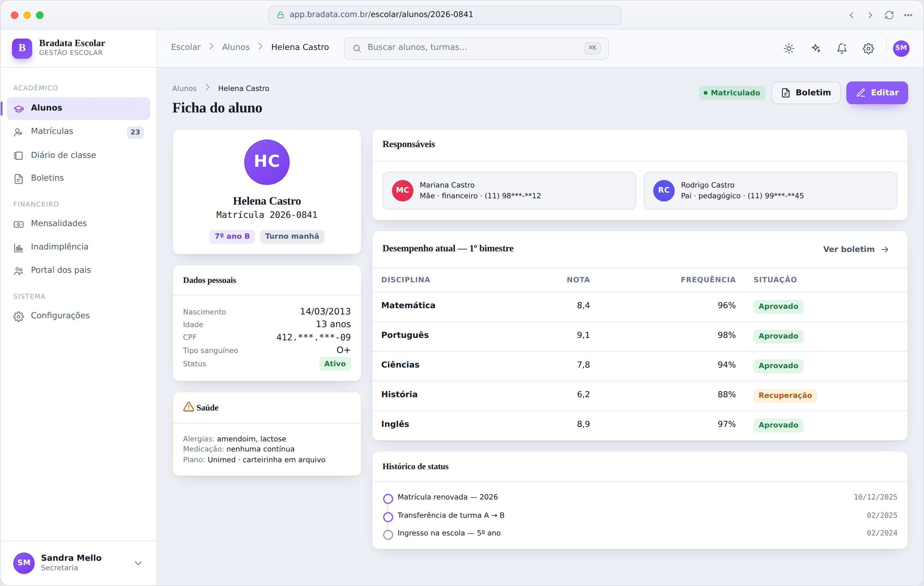Click the Boletins document icon

pyautogui.click(x=18, y=179)
